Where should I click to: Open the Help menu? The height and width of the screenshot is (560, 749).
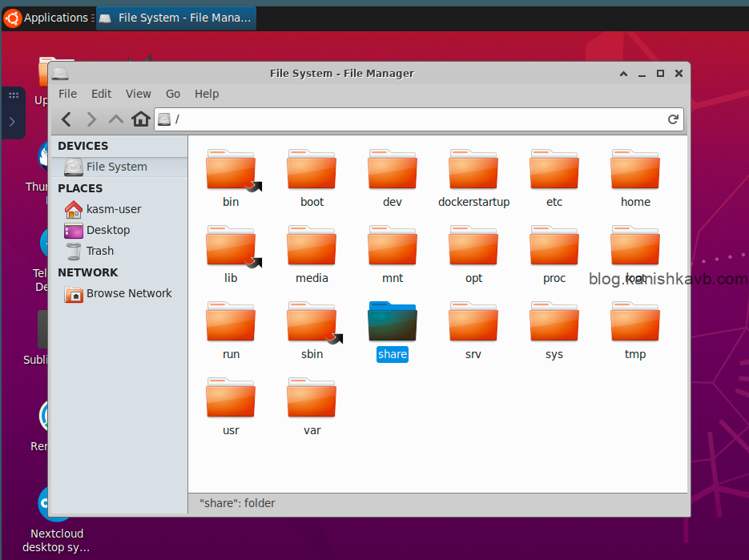(207, 94)
